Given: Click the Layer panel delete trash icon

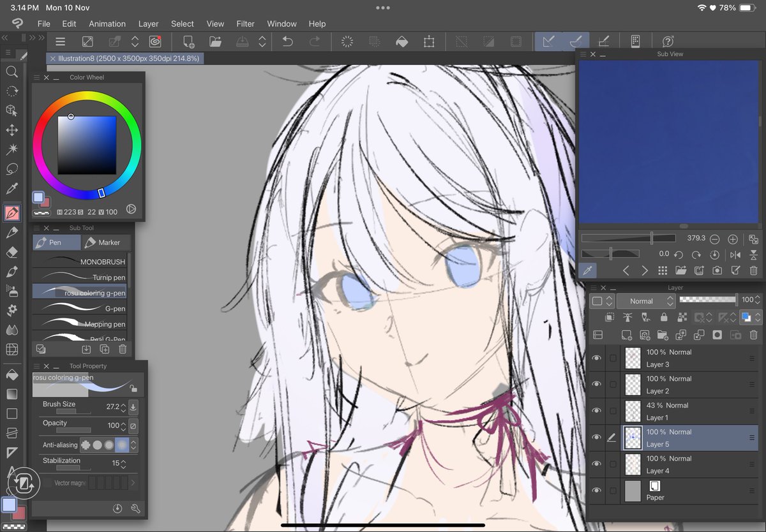Looking at the screenshot, I should point(753,334).
